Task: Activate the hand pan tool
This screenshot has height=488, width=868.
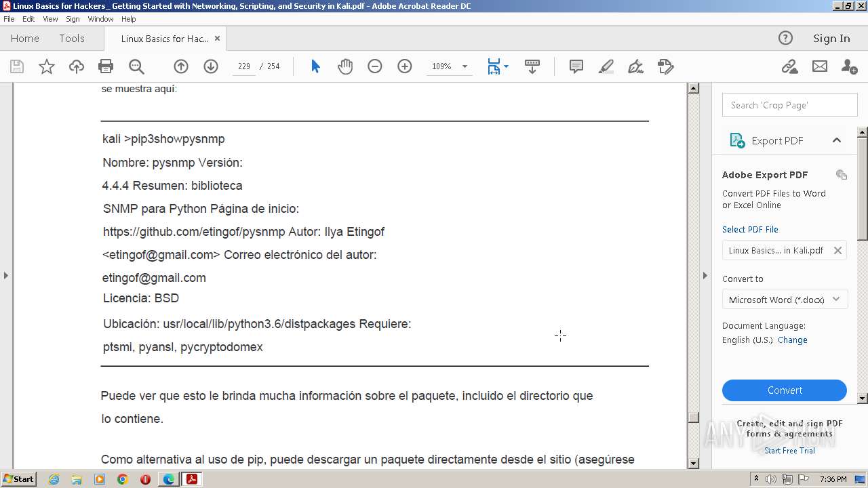Action: pos(345,66)
